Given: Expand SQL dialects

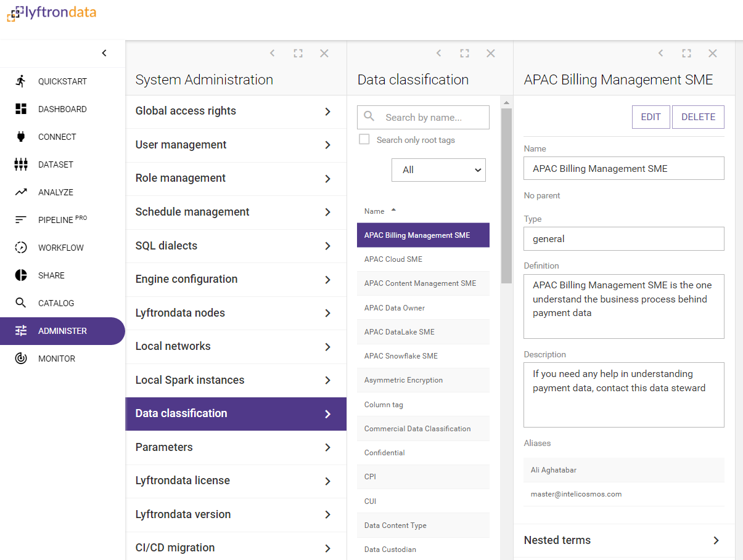Looking at the screenshot, I should (236, 246).
